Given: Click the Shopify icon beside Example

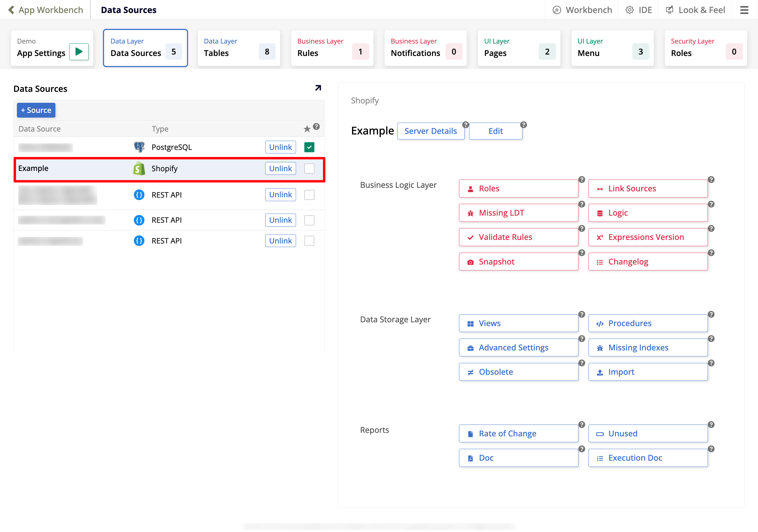Looking at the screenshot, I should coord(139,168).
